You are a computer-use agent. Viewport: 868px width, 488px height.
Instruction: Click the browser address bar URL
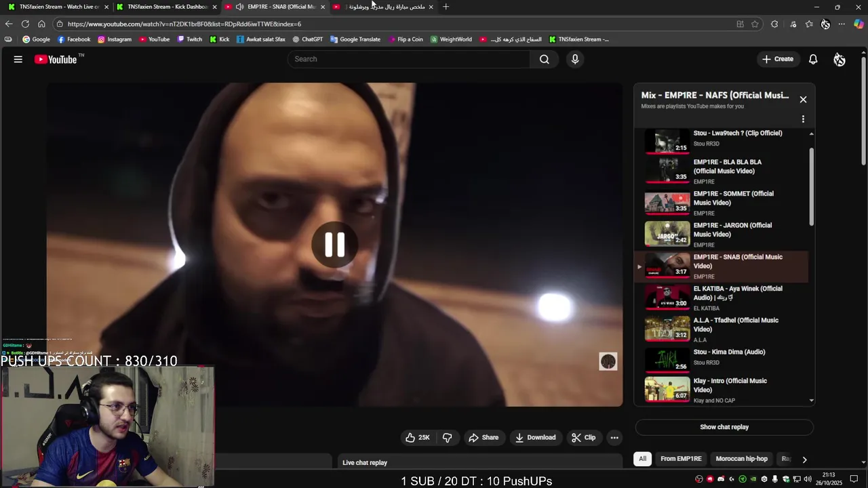click(184, 24)
